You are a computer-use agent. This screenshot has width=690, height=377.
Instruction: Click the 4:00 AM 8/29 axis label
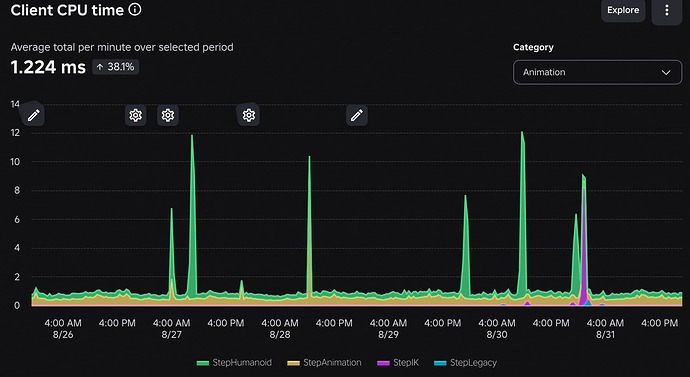(388, 329)
